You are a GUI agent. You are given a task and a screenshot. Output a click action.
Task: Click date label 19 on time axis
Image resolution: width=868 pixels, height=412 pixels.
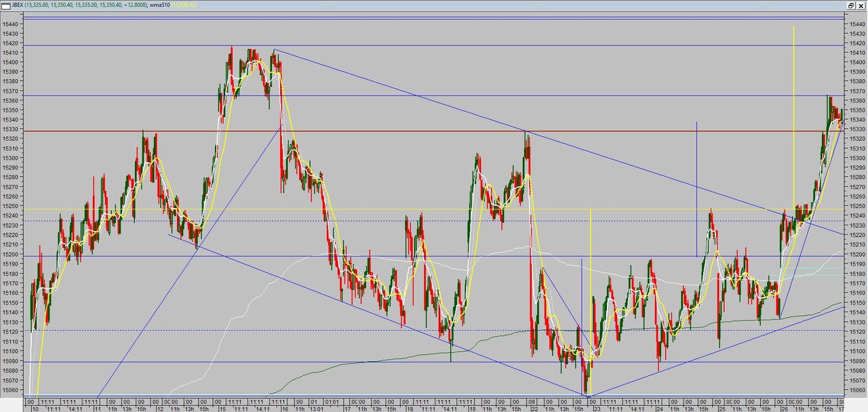click(x=473, y=409)
